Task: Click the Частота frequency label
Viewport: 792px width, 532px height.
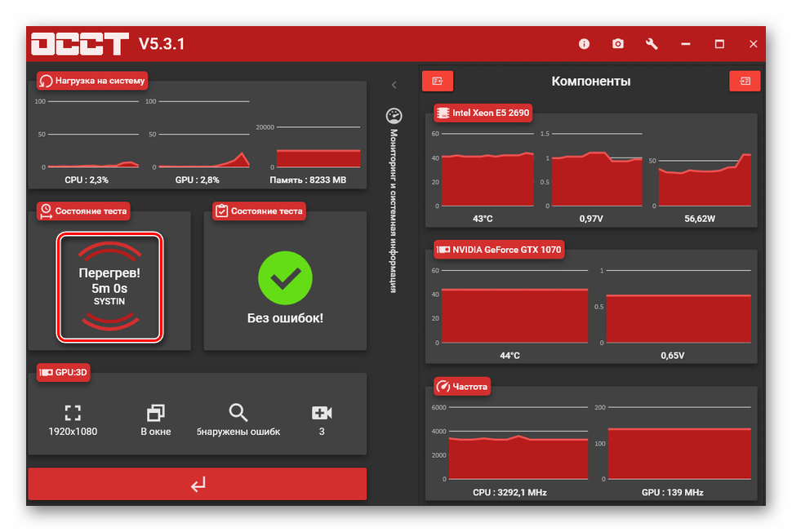Action: 462,387
